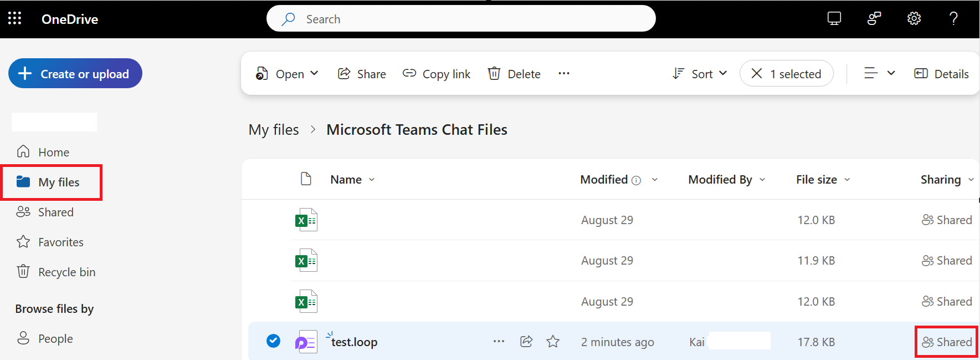Clear the 1 selected chip
The height and width of the screenshot is (360, 980).
point(757,74)
